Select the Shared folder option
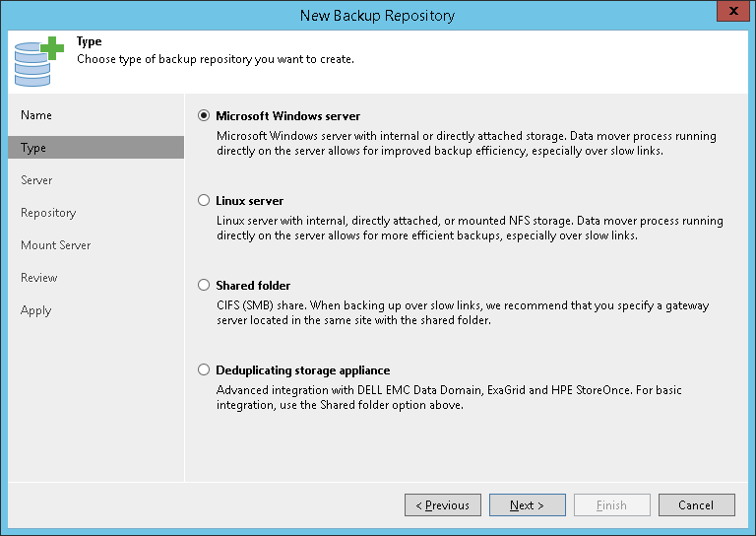 coord(204,285)
